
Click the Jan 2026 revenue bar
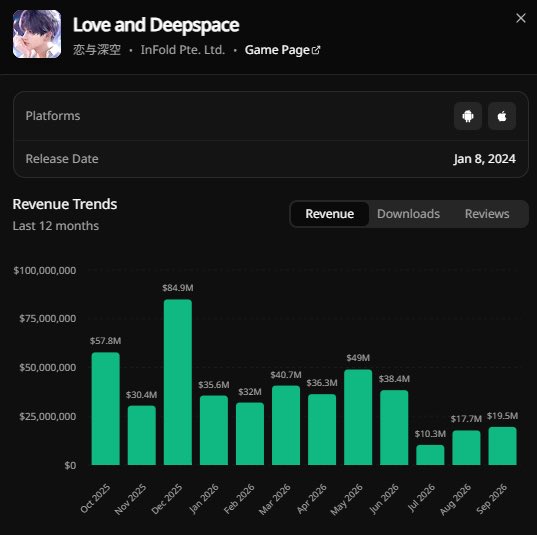point(214,430)
